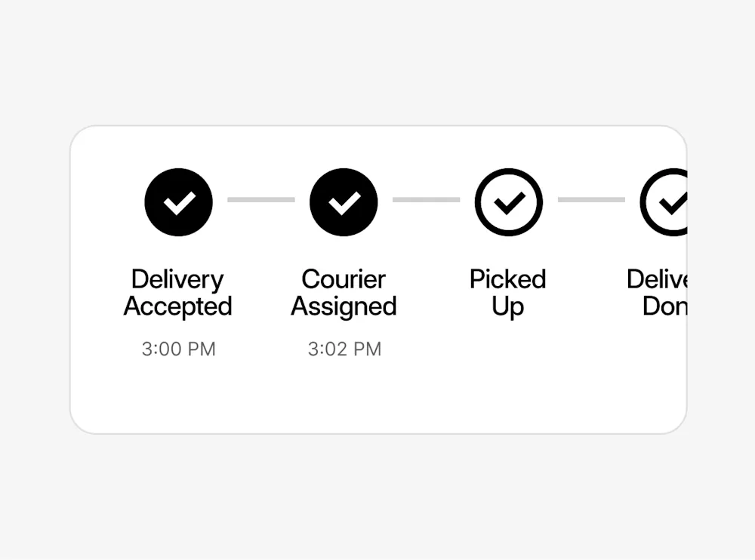Click the progress connector between completed steps

pos(260,200)
